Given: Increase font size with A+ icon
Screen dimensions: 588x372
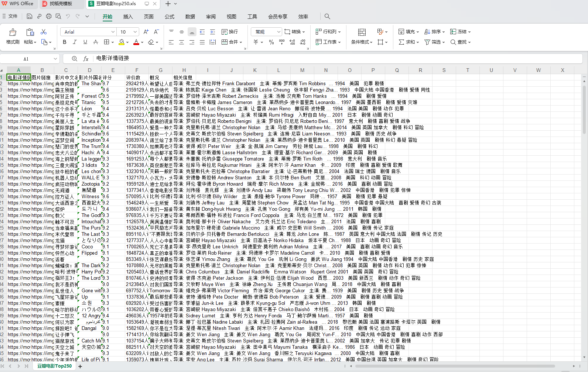Looking at the screenshot, I should coord(146,32).
